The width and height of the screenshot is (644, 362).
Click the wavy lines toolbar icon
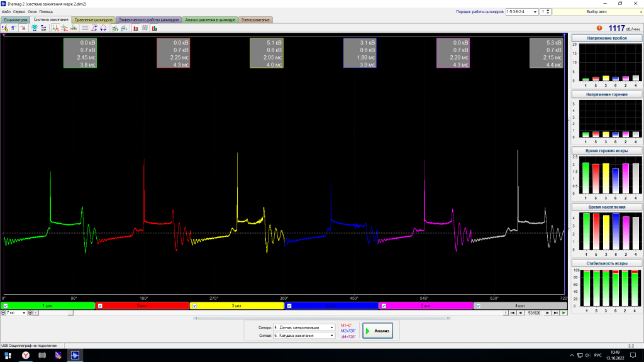(145, 28)
